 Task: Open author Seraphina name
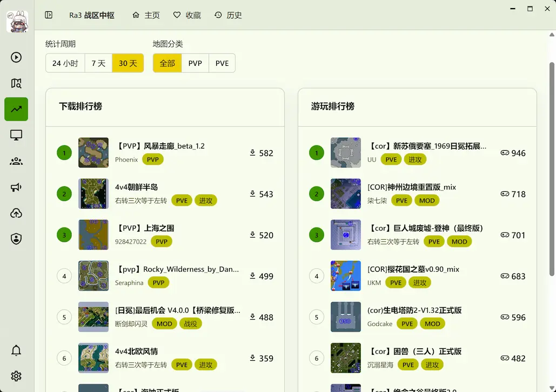[x=129, y=283]
